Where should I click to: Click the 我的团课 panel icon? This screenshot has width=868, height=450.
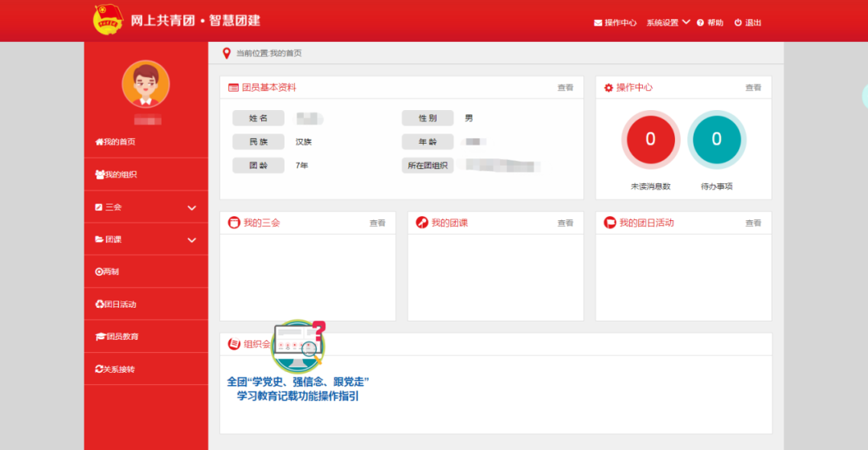tap(422, 223)
